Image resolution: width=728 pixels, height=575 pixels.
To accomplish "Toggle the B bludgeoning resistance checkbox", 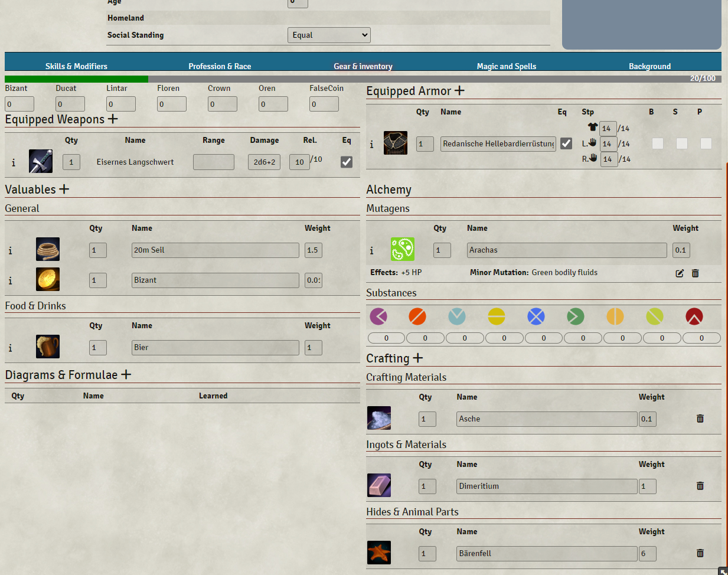I will (x=658, y=143).
